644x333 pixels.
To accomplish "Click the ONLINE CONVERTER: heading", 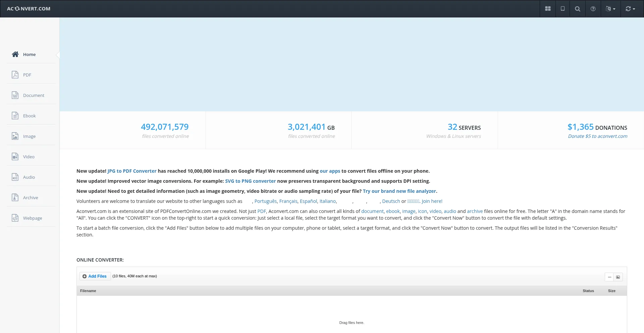I will [100, 260].
